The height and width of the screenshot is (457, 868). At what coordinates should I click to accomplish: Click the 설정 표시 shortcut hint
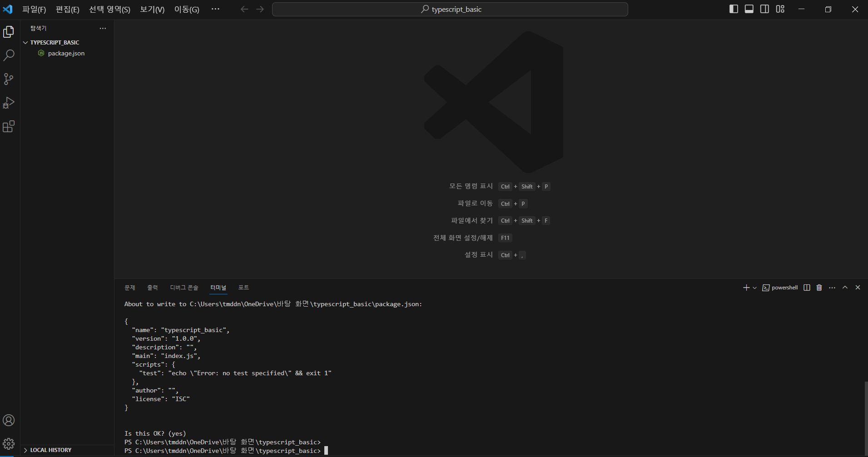tap(479, 255)
